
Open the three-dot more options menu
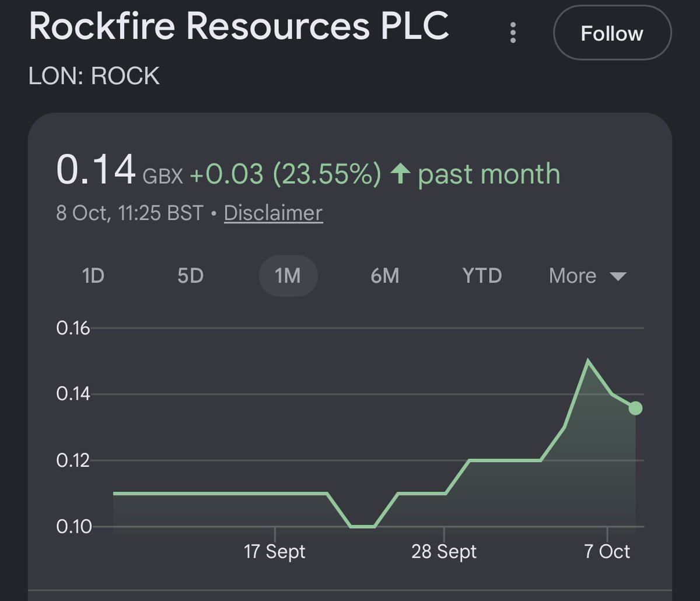tap(513, 33)
